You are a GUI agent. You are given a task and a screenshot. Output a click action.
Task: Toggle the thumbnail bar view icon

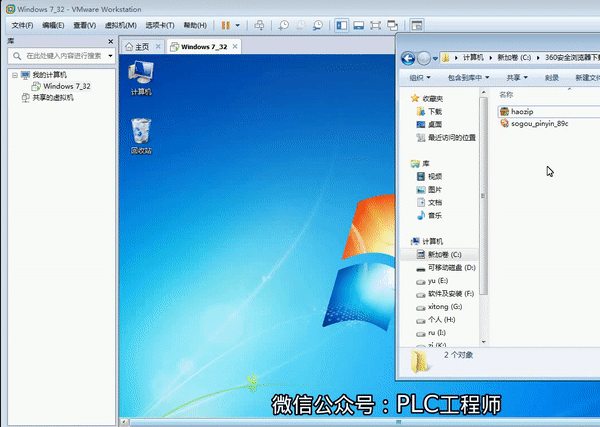coord(359,26)
